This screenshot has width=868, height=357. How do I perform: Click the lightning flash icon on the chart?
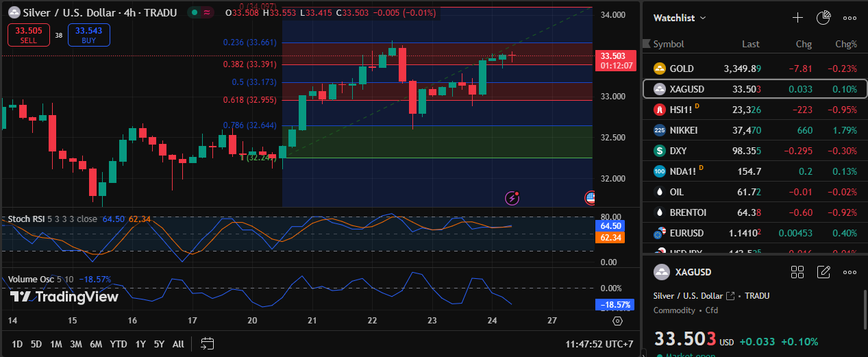tap(512, 198)
